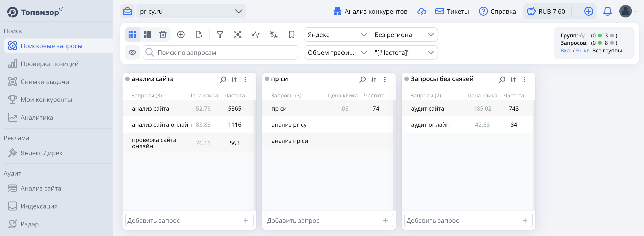This screenshot has width=644, height=236.
Task: Toggle the eye visibility button
Action: pyautogui.click(x=132, y=52)
